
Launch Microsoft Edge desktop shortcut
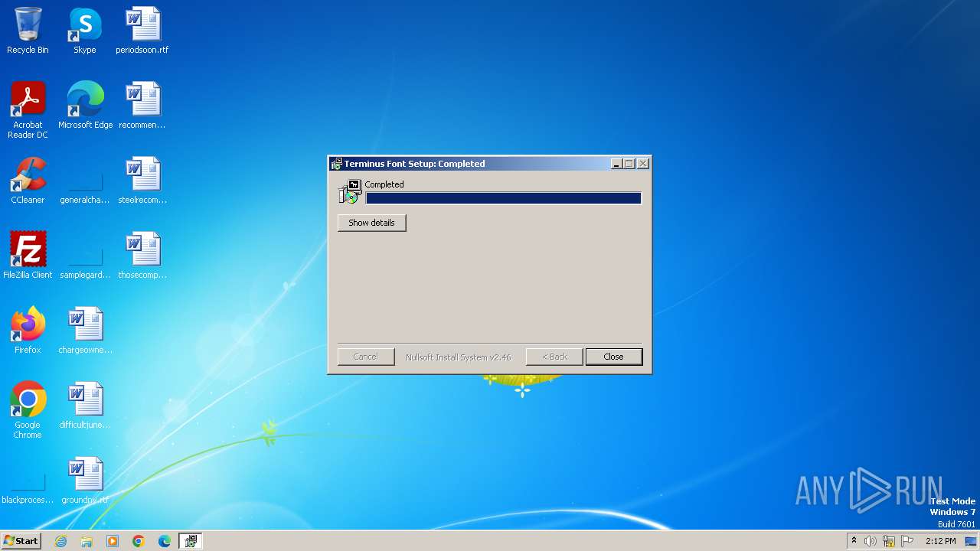point(85,106)
